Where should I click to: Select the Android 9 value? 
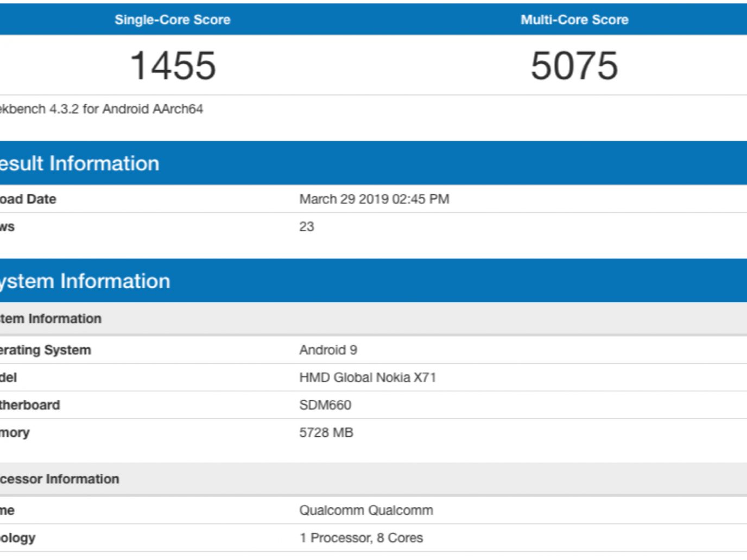pyautogui.click(x=328, y=350)
